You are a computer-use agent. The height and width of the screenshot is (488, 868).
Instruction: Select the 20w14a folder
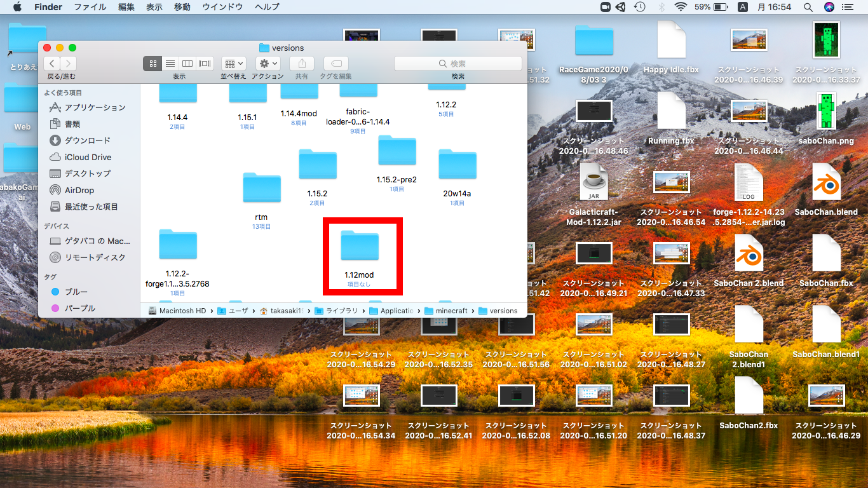(458, 165)
